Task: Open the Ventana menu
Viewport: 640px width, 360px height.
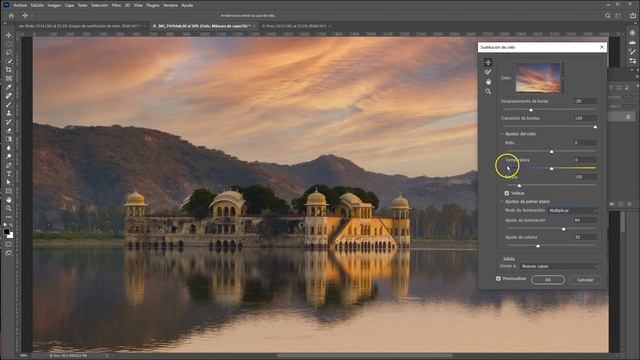Action: pyautogui.click(x=170, y=5)
